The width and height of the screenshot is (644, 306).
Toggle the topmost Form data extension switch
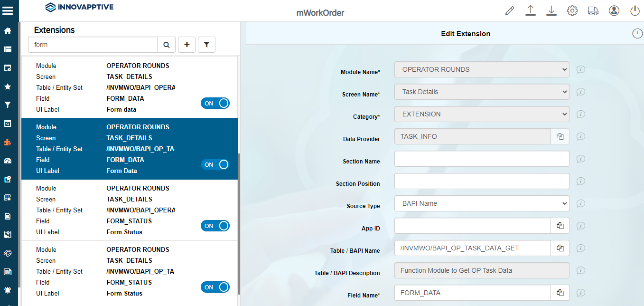point(215,103)
